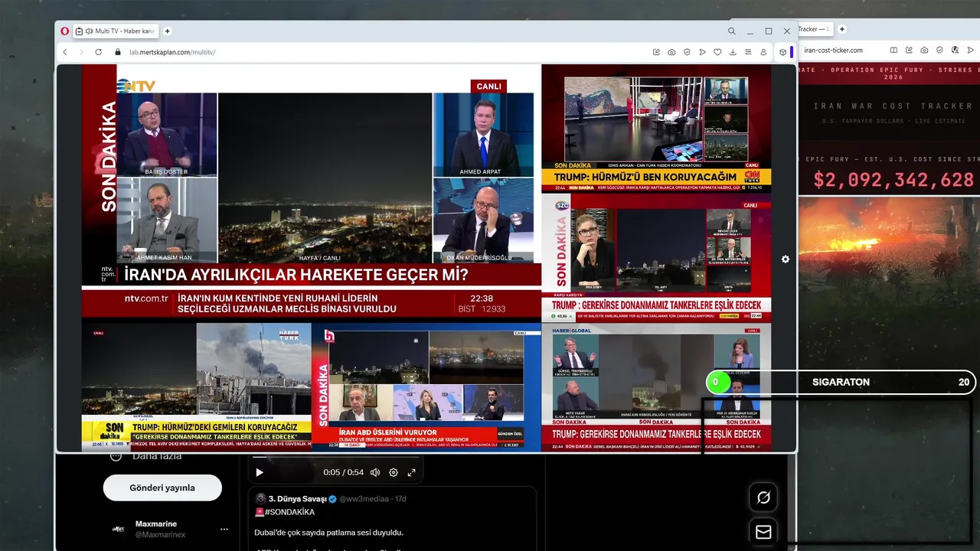The width and height of the screenshot is (980, 551).
Task: Open the messages envelope button
Action: point(763,532)
